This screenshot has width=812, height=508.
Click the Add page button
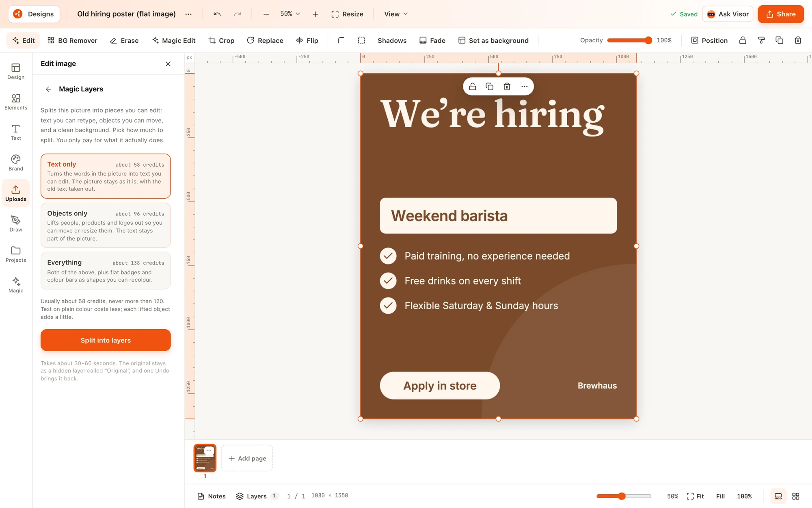247,458
